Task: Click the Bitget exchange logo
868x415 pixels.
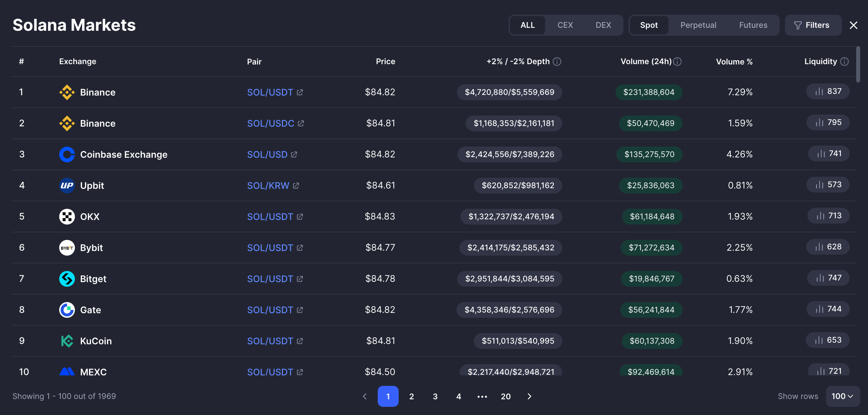Action: [67, 279]
